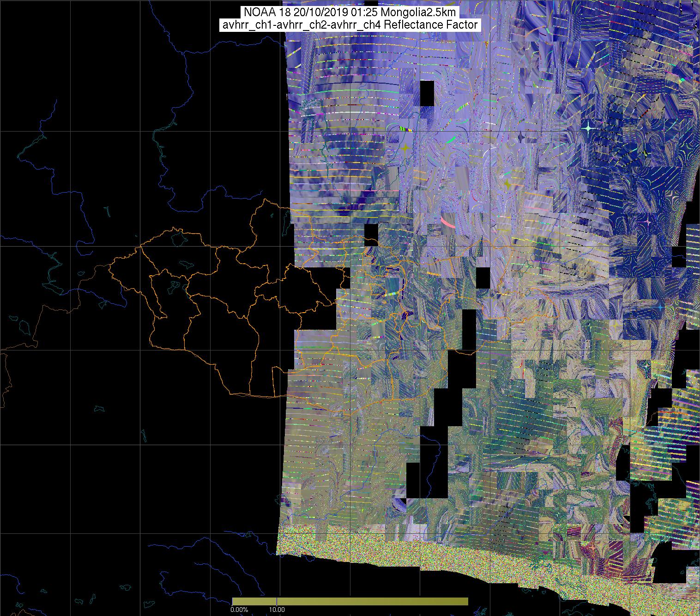Click the '10.00' scale label
This screenshot has height=616, width=700.
277,610
